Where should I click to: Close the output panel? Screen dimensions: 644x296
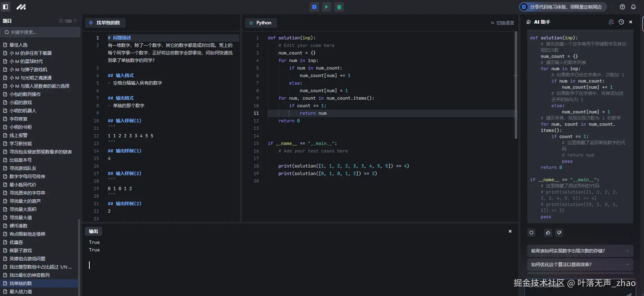(510, 231)
